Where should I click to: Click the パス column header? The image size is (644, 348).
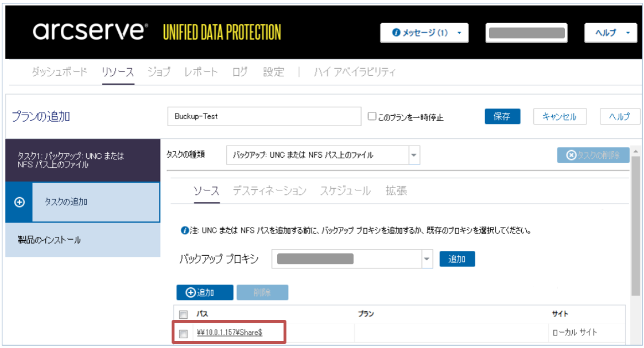point(202,314)
